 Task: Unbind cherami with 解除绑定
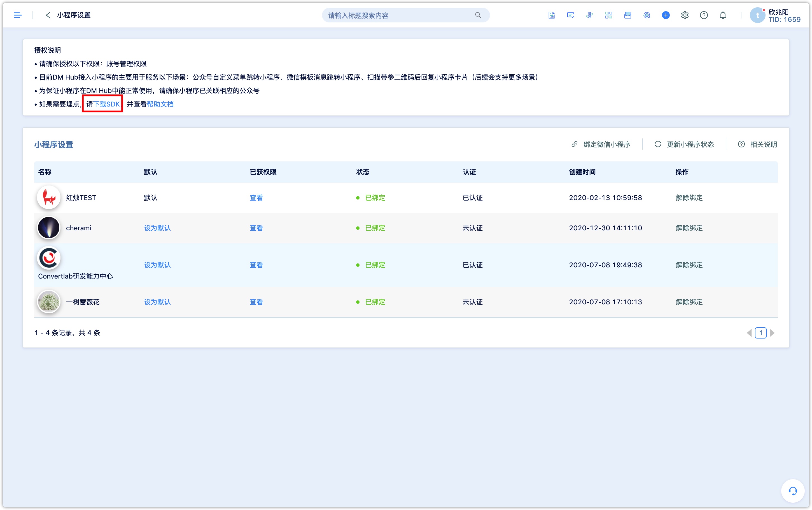coord(689,228)
